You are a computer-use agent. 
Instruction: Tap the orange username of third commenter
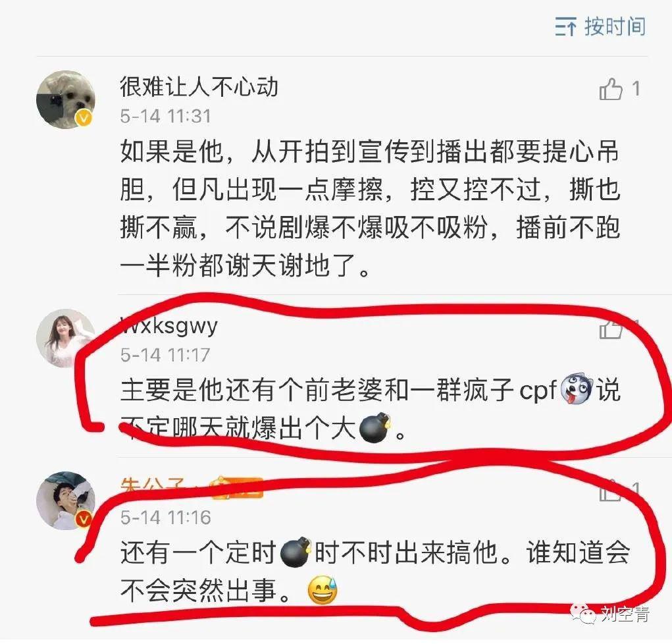point(153,487)
